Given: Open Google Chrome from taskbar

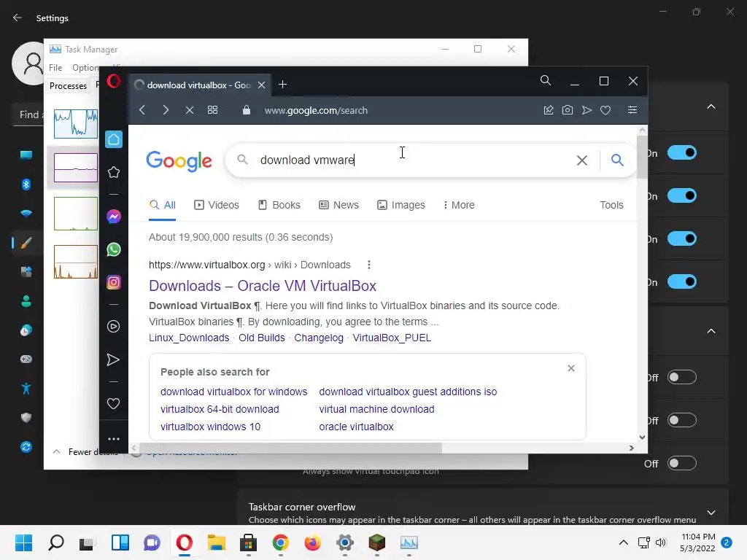Looking at the screenshot, I should (x=281, y=542).
